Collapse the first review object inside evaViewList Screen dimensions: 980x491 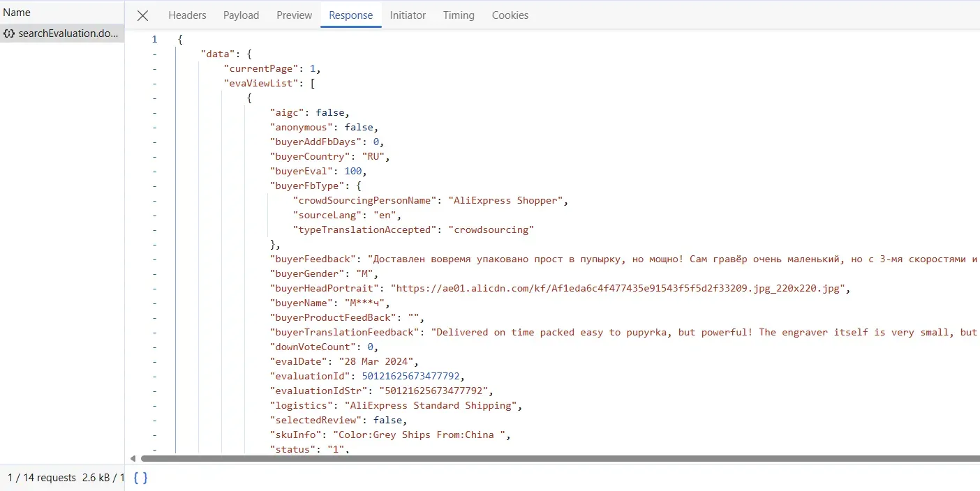154,98
